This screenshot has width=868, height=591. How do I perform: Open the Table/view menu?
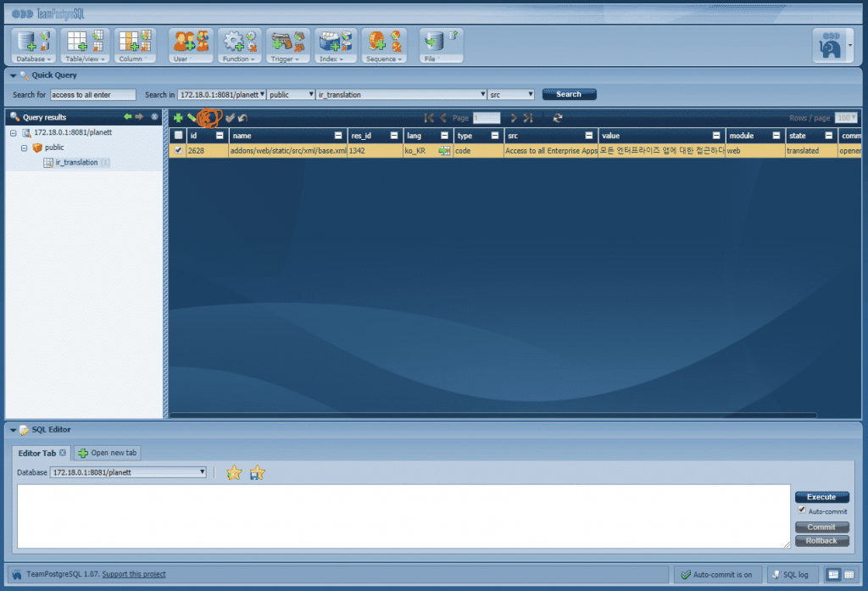click(x=85, y=59)
